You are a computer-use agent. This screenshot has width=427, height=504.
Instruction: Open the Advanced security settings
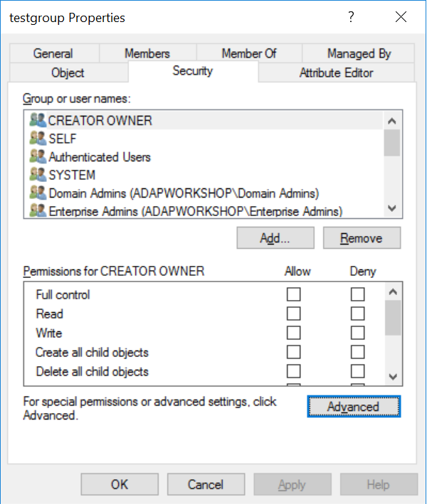click(354, 407)
